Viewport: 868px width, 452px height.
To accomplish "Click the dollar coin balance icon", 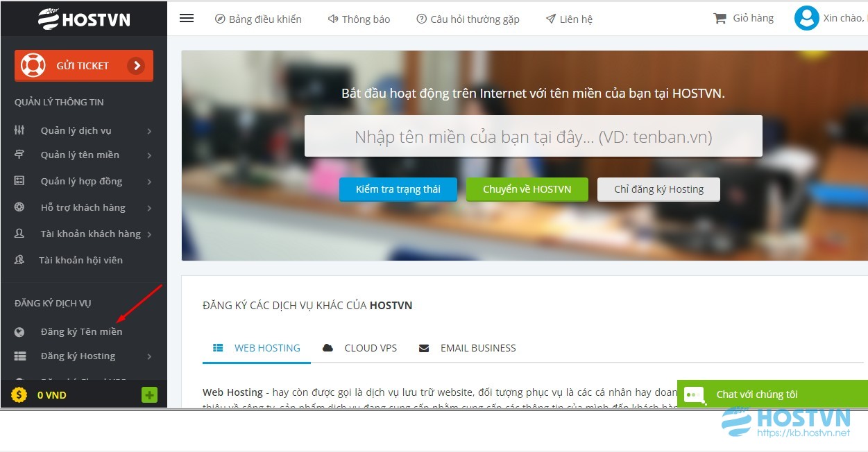I will [x=19, y=395].
